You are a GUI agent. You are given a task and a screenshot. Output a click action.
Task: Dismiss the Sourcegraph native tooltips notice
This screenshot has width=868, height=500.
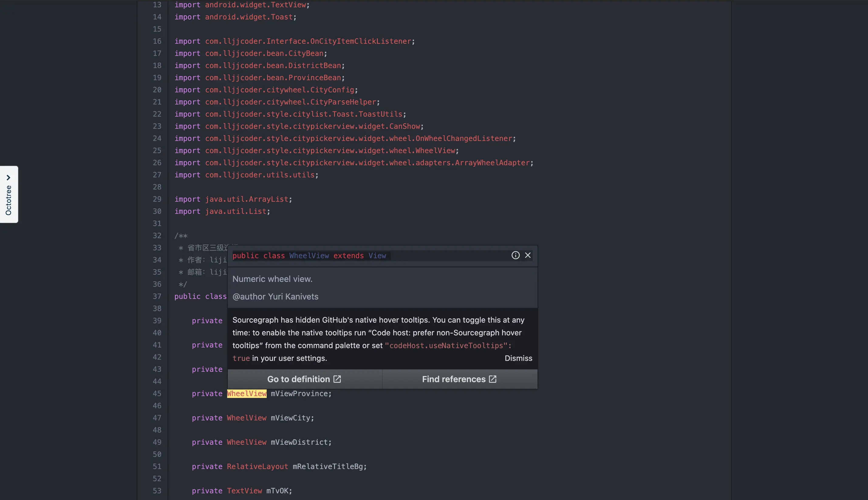click(x=518, y=358)
